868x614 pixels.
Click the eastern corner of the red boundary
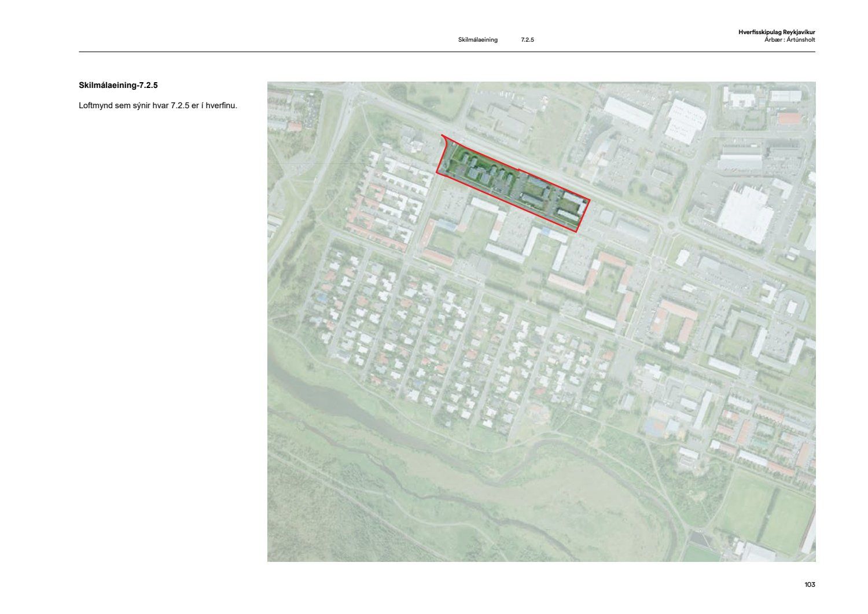(x=589, y=201)
